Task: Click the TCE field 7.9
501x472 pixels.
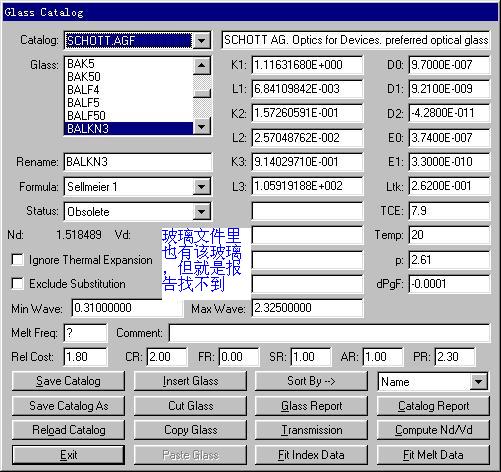Action: 450,211
